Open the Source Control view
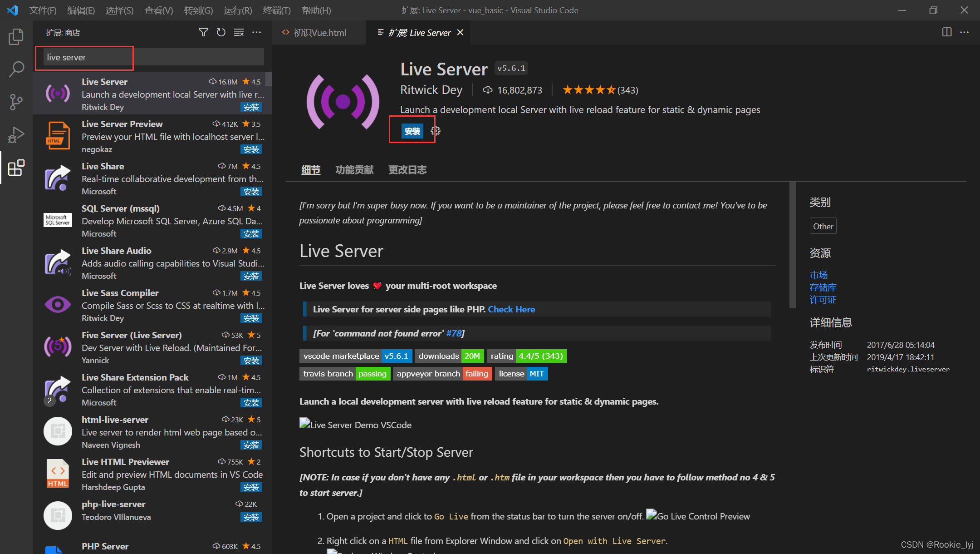Screen dimensions: 980x554 [16, 102]
